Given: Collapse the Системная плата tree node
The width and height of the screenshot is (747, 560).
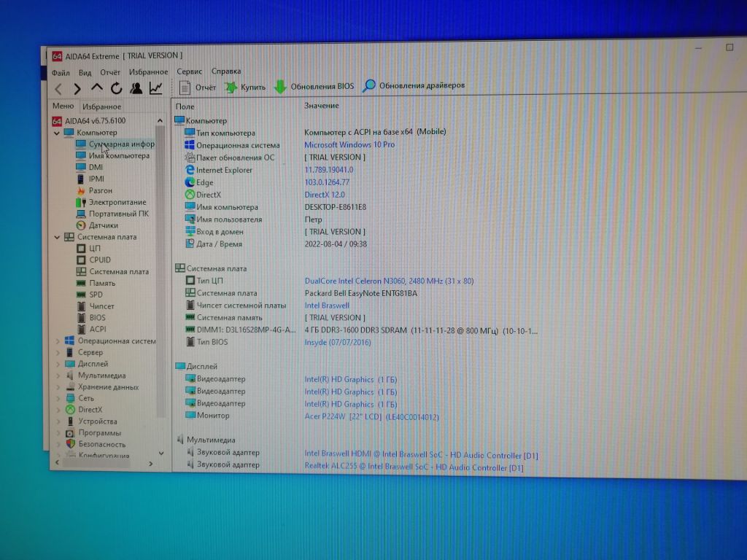Looking at the screenshot, I should coord(57,237).
